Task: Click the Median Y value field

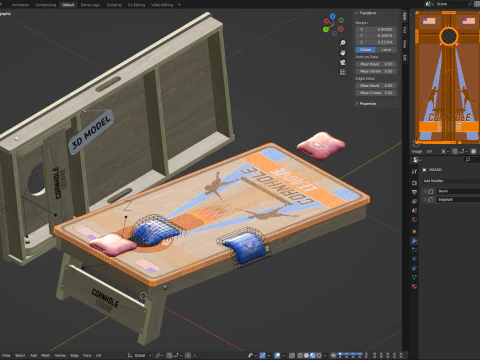Action: pyautogui.click(x=376, y=36)
